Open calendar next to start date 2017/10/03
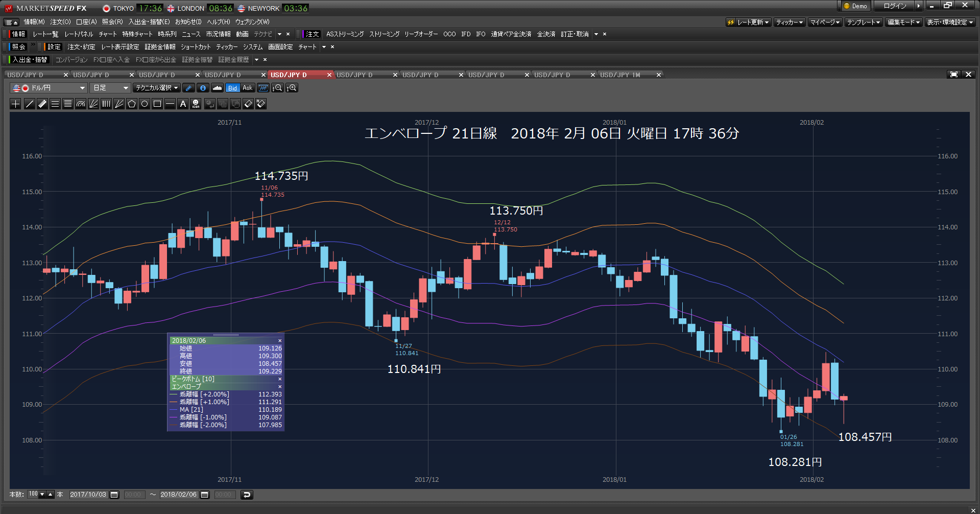 click(x=114, y=495)
